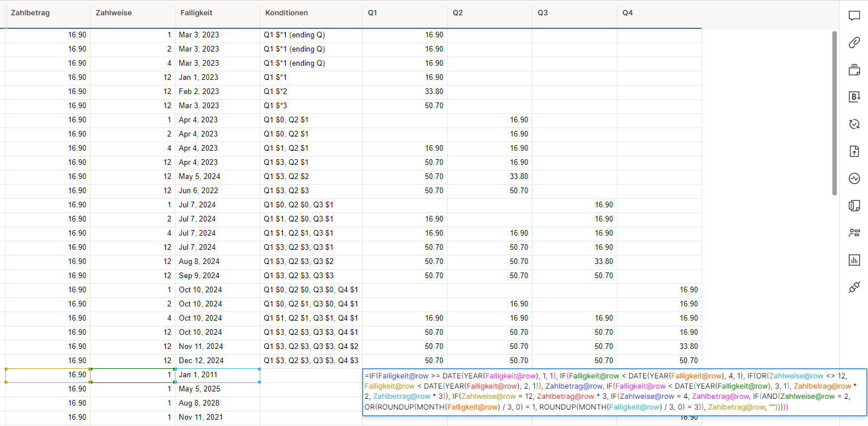Viewport: 868px width, 426px height.
Task: Select the Q1 column header
Action: pos(405,13)
